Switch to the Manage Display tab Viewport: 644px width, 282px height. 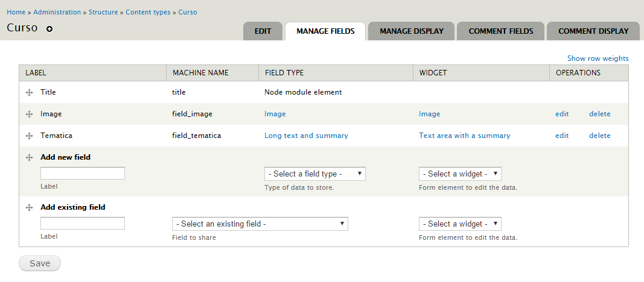click(411, 31)
